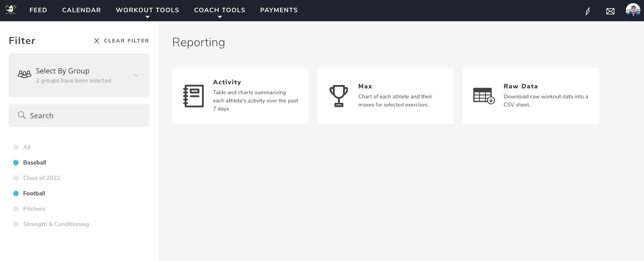Image resolution: width=644 pixels, height=261 pixels.
Task: Deselect the Baseball group
Action: pyautogui.click(x=30, y=163)
